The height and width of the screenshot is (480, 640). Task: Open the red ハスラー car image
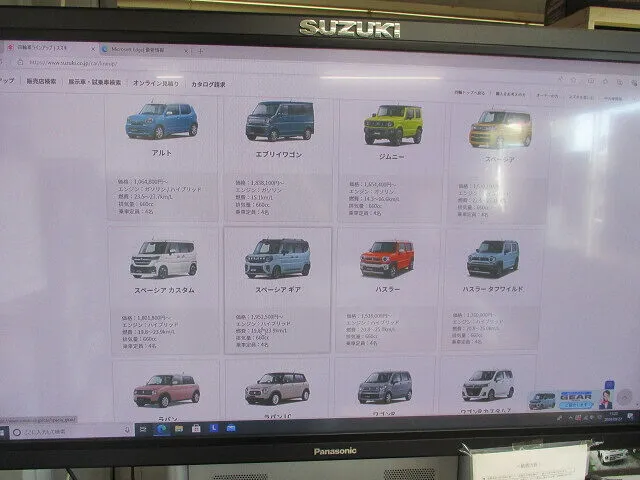click(x=387, y=259)
